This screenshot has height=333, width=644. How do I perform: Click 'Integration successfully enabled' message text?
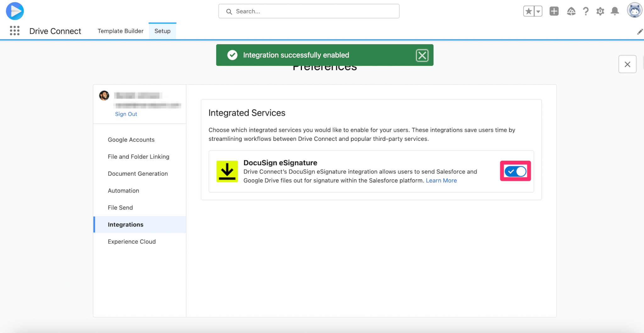click(x=296, y=55)
